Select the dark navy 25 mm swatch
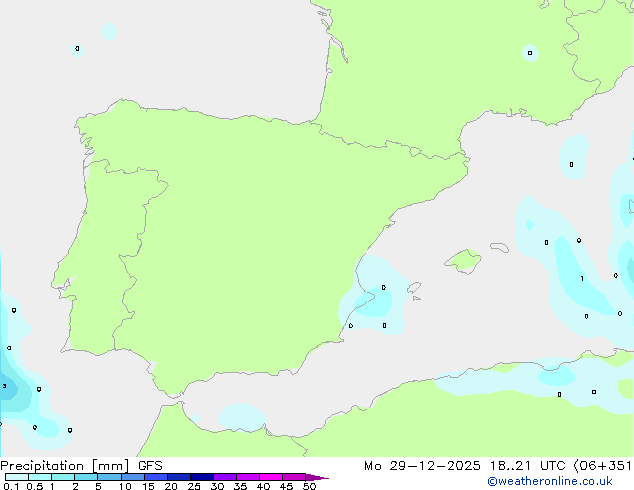634x490 pixels. pyautogui.click(x=201, y=478)
